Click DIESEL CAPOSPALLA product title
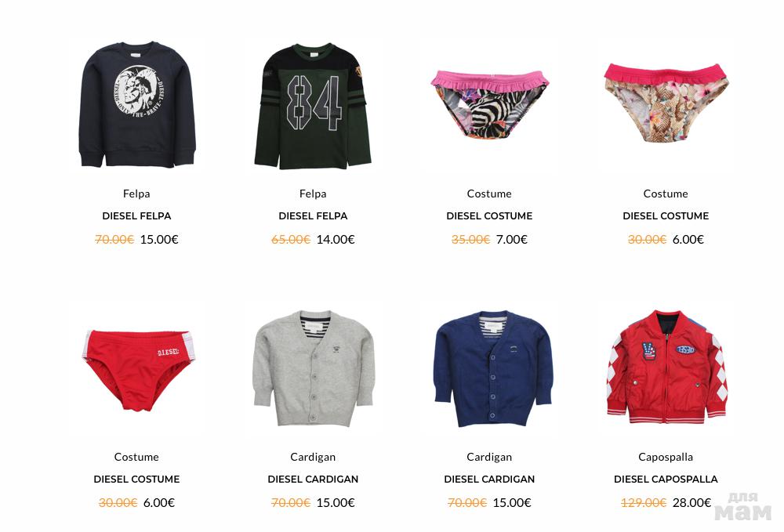 coord(666,479)
